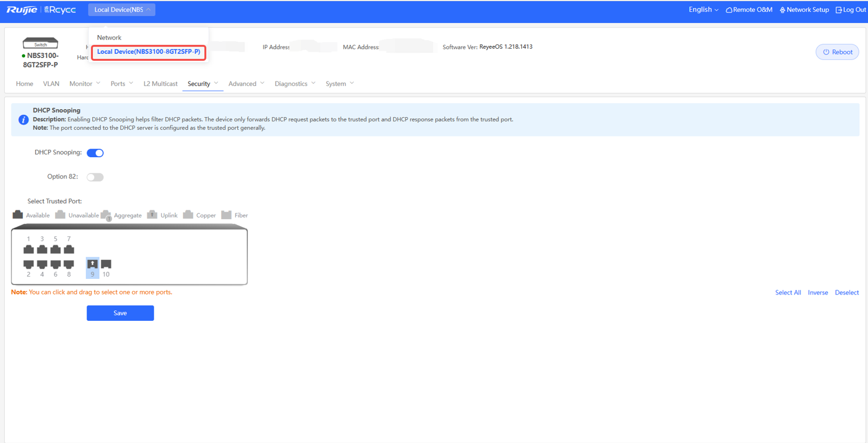Click the DHCP Snooping info icon
This screenshot has height=443, width=868.
(x=24, y=120)
